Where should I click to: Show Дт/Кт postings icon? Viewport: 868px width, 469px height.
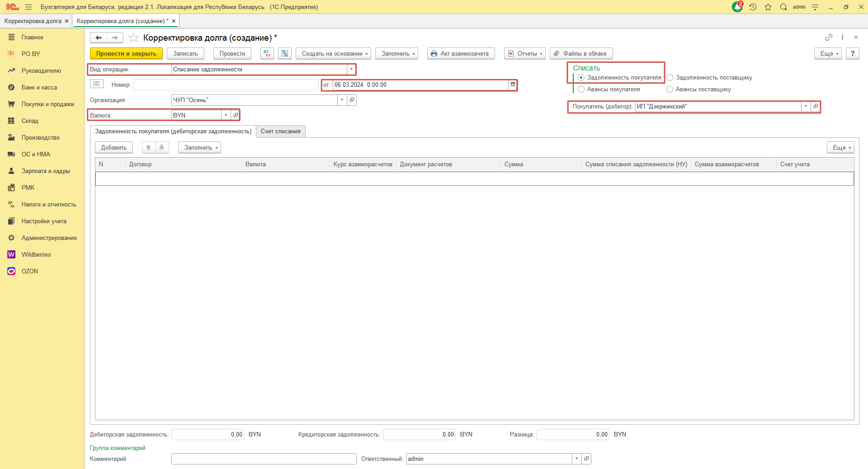(x=267, y=53)
